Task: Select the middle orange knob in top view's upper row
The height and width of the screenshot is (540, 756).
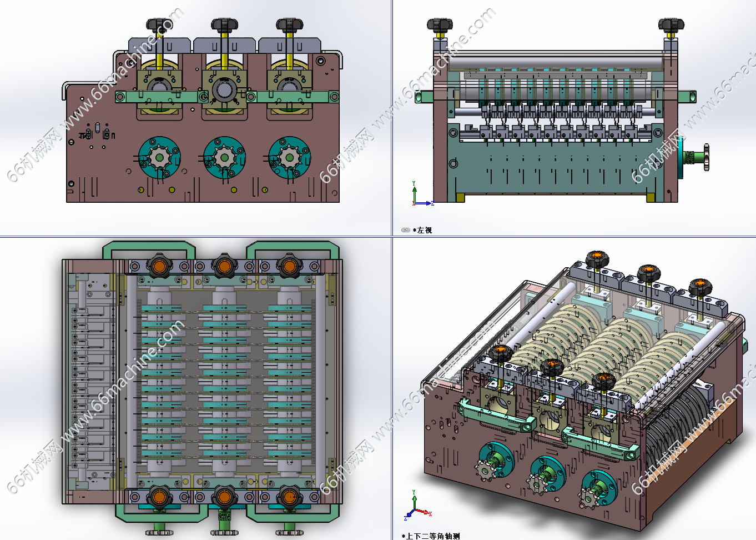Action: [x=225, y=266]
